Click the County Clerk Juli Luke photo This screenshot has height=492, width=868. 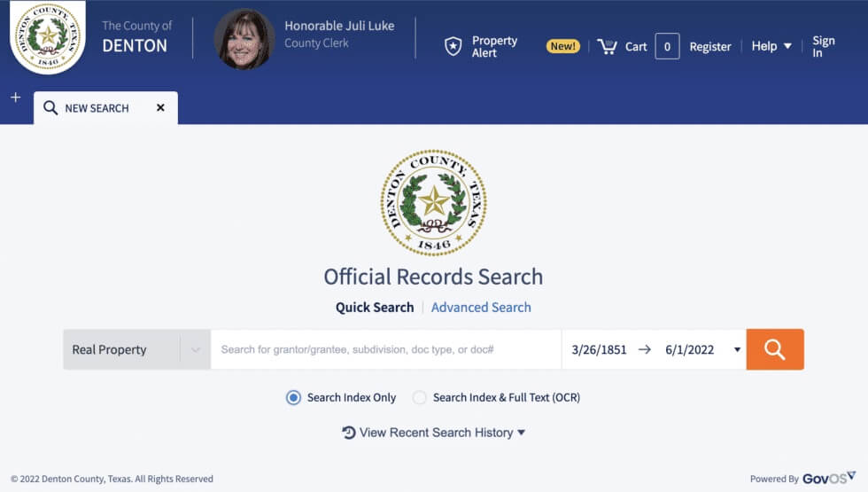pyautogui.click(x=244, y=39)
